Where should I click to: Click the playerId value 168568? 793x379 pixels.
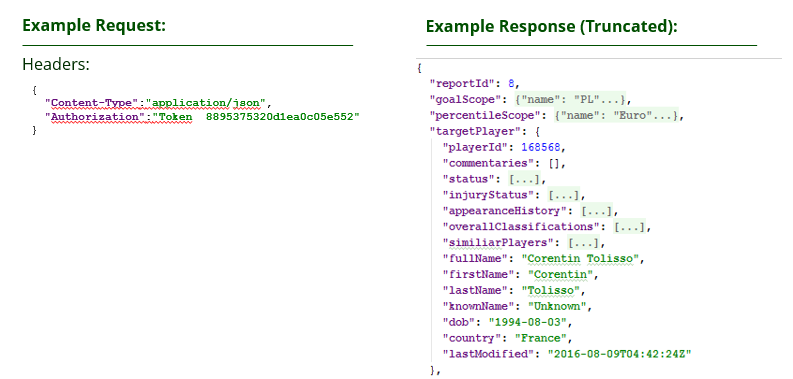(541, 147)
